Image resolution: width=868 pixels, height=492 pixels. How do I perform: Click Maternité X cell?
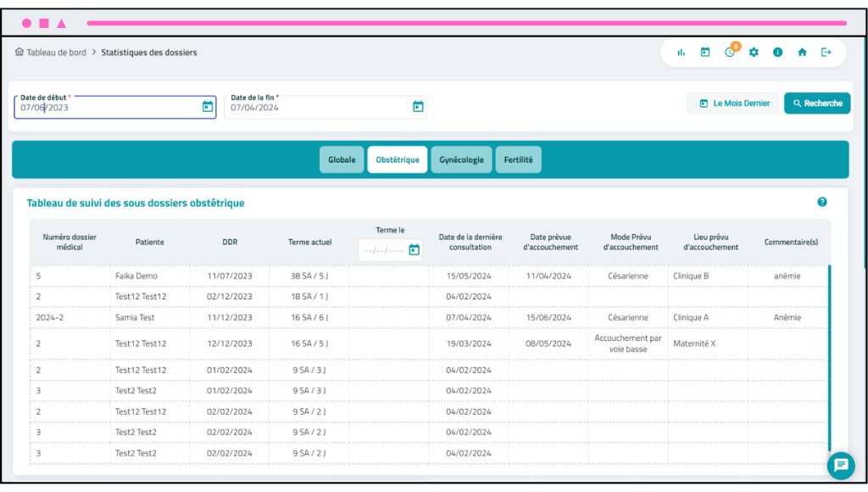[694, 344]
